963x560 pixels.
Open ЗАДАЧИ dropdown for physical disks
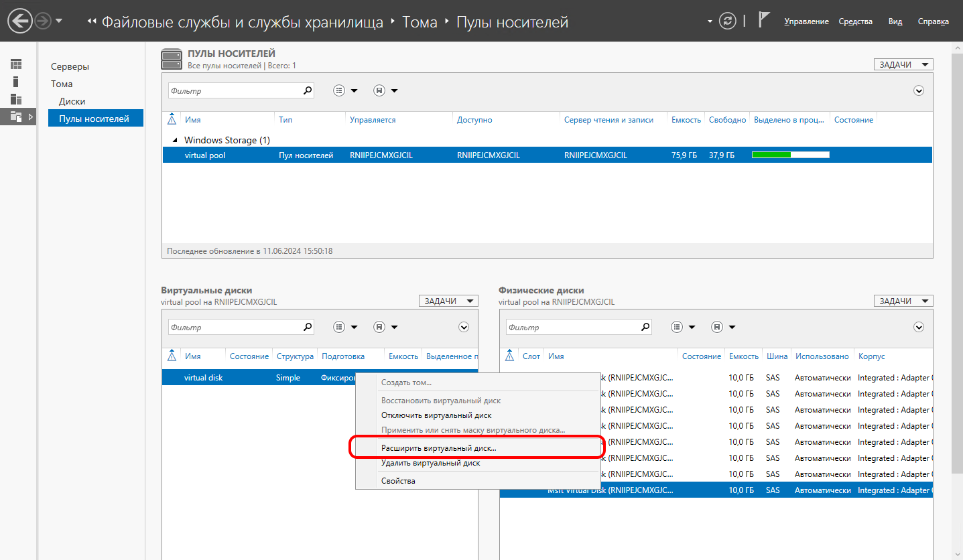coord(903,301)
